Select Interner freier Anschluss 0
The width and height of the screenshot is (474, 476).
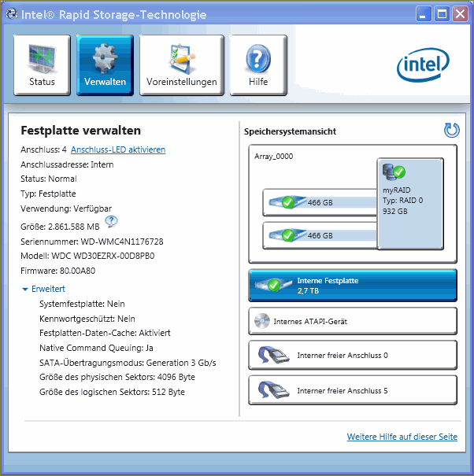[x=353, y=355]
